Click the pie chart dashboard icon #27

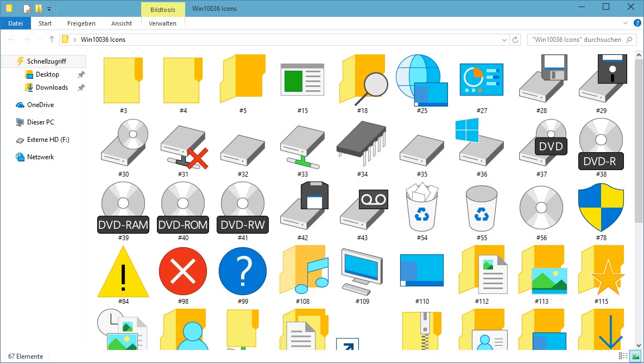tap(481, 79)
